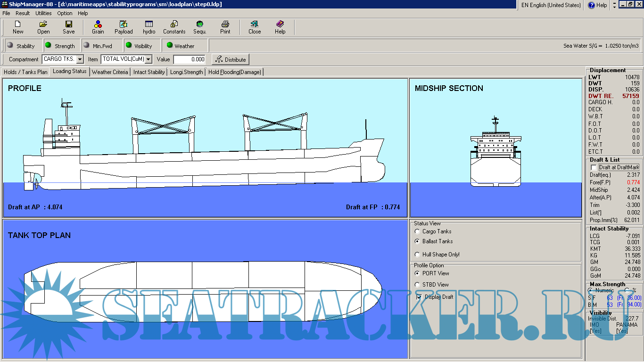Toggle the Display Draft checkbox
Viewport: 644px width, 362px height.
(419, 297)
